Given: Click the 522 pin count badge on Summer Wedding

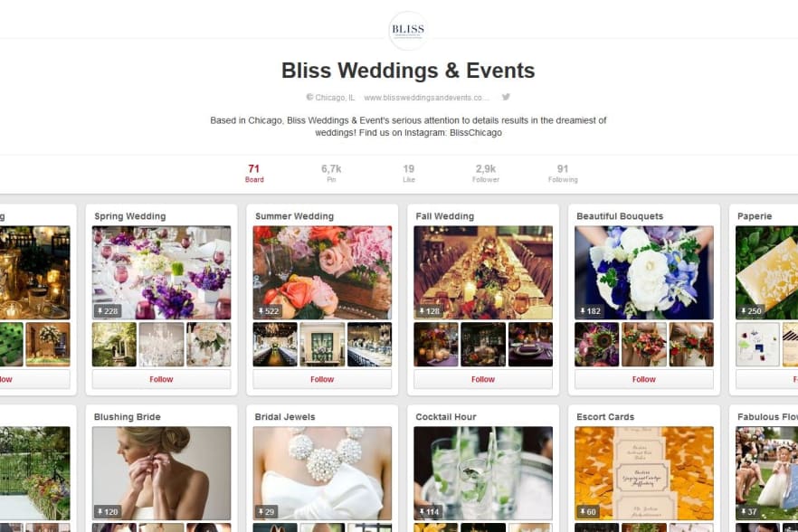Looking at the screenshot, I should coord(269,311).
